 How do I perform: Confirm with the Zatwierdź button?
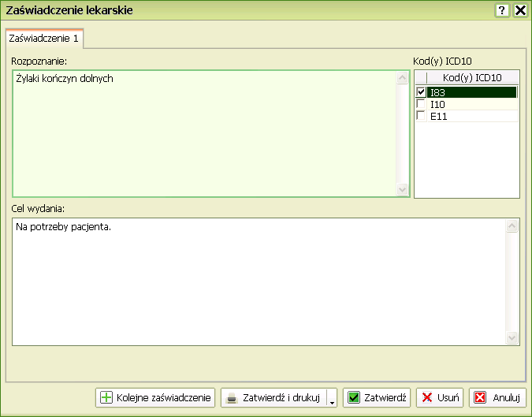[x=377, y=397]
